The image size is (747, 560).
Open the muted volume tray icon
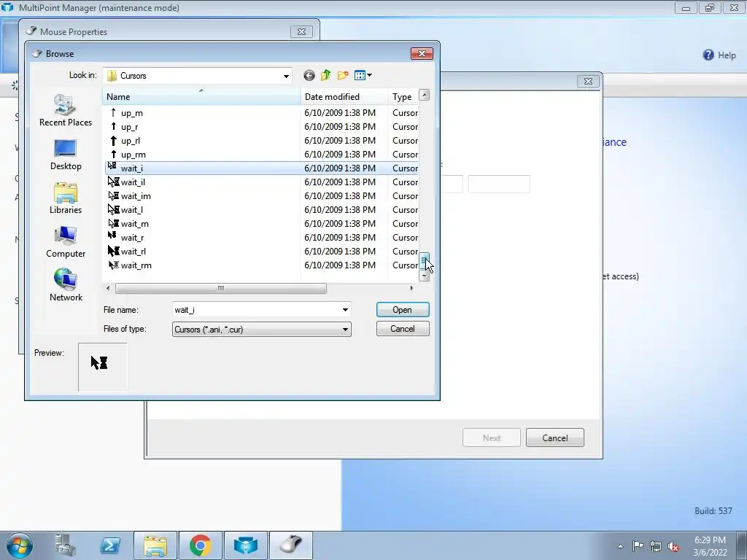click(x=673, y=546)
